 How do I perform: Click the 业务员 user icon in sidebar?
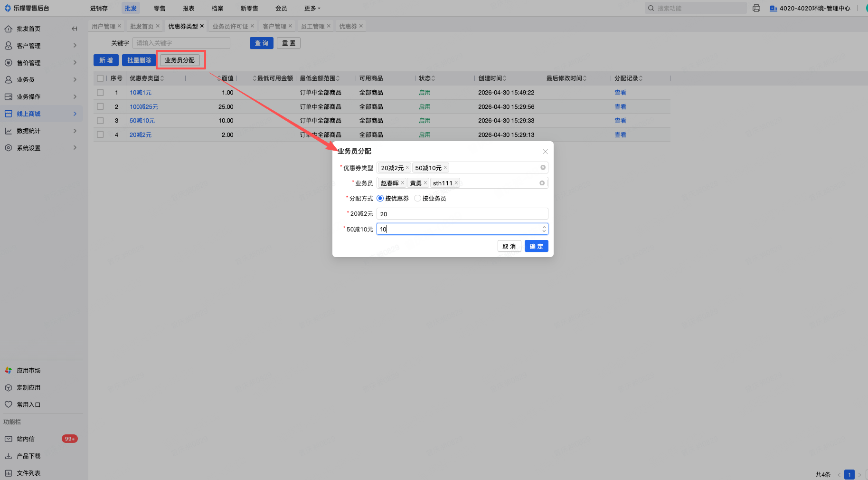pyautogui.click(x=8, y=80)
